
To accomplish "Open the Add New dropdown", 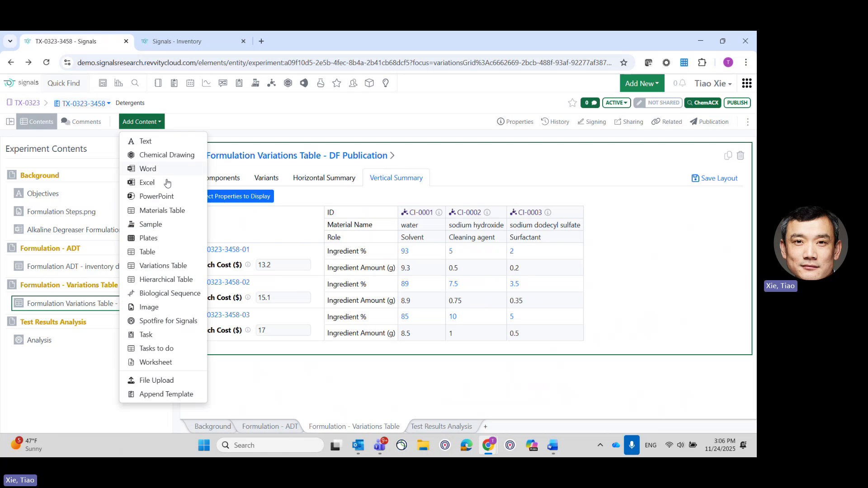I will click(x=642, y=83).
